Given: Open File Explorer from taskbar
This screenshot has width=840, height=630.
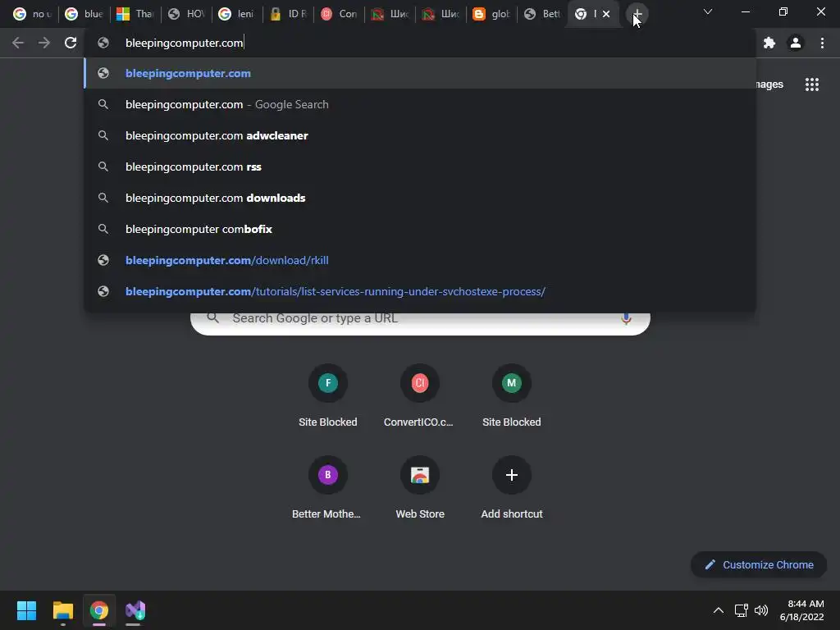Looking at the screenshot, I should [62, 610].
